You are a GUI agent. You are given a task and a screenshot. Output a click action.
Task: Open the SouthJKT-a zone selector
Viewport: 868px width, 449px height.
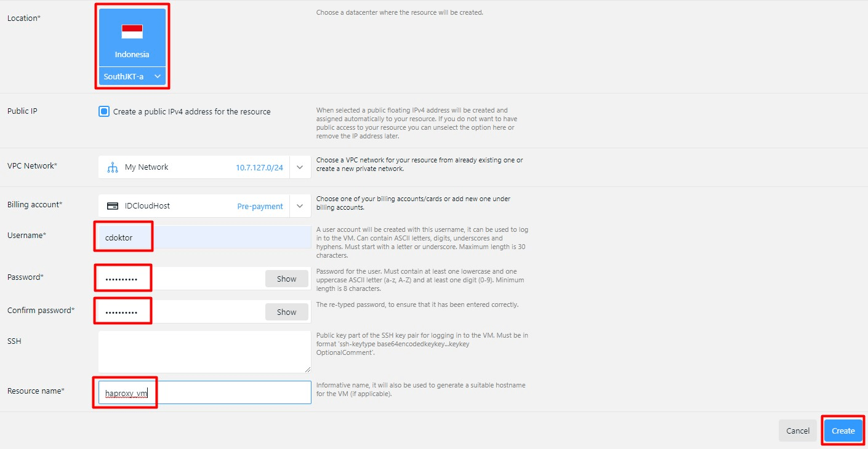132,76
